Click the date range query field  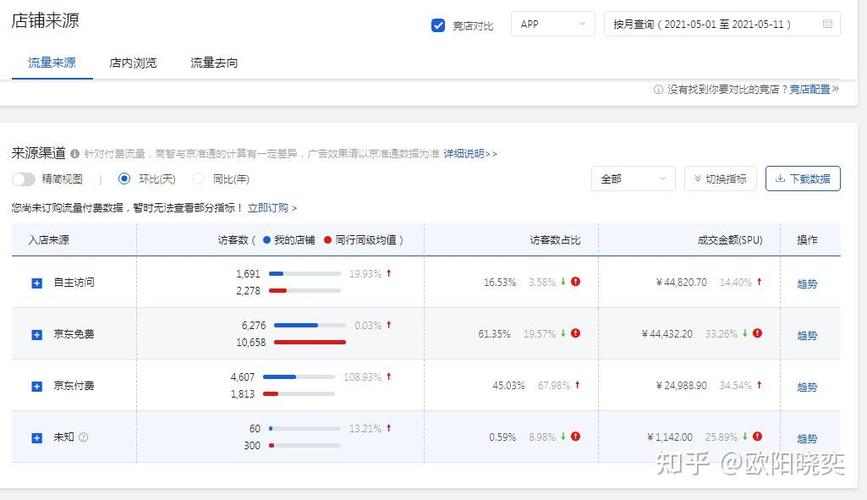coord(722,24)
